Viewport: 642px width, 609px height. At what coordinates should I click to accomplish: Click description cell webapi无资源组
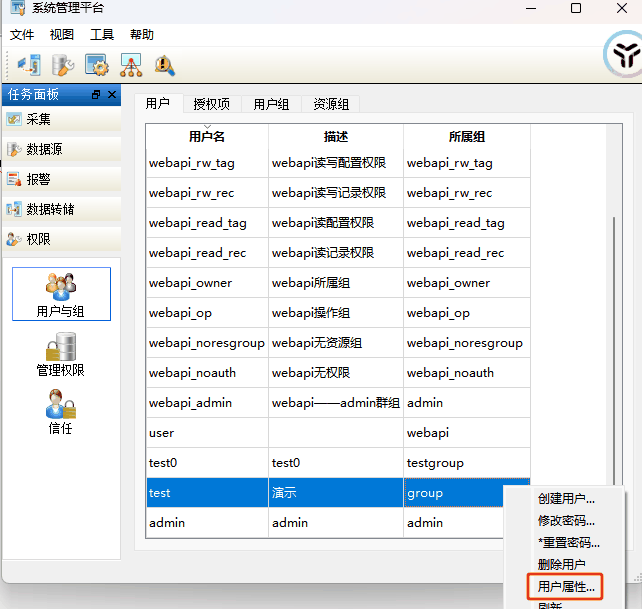[336, 343]
